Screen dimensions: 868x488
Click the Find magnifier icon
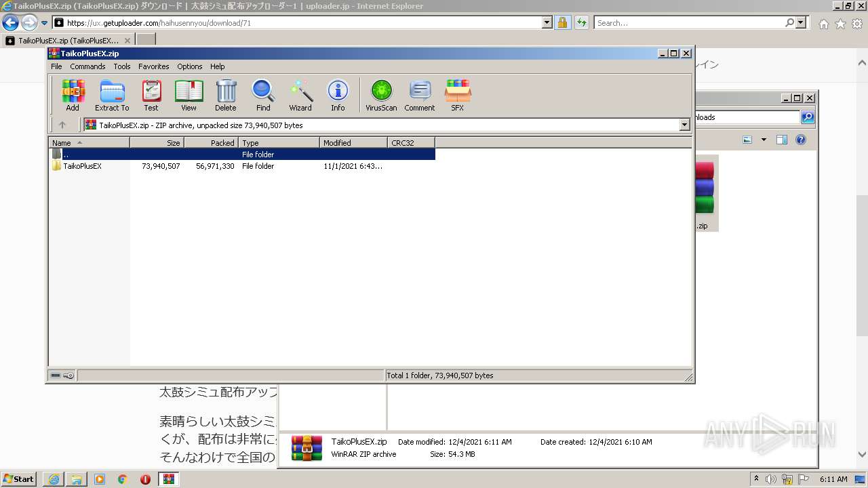pos(263,95)
